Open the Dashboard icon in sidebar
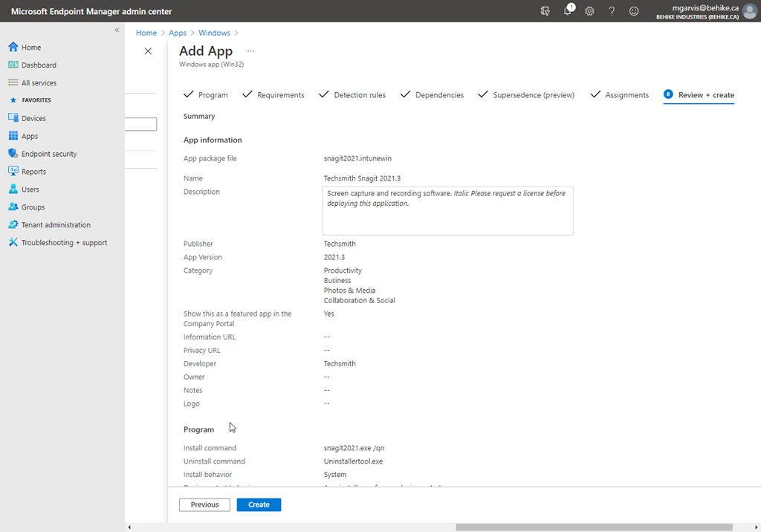This screenshot has height=532, width=761. click(13, 65)
